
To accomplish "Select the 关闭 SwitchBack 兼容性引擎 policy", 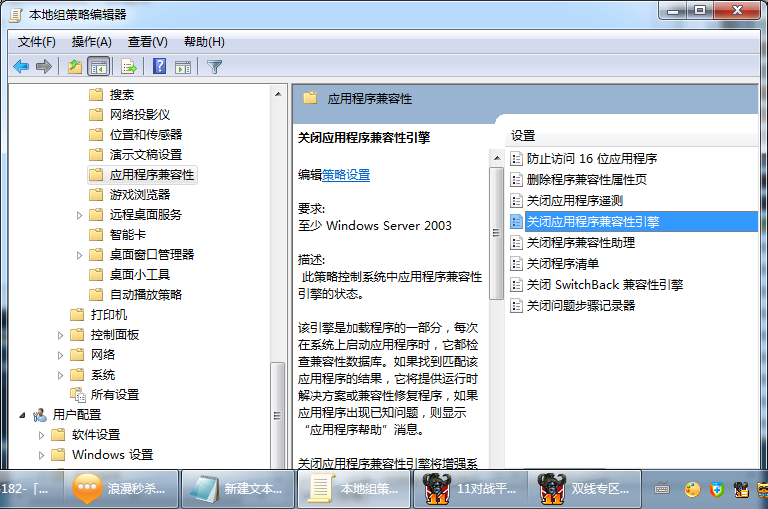I will pyautogui.click(x=605, y=285).
